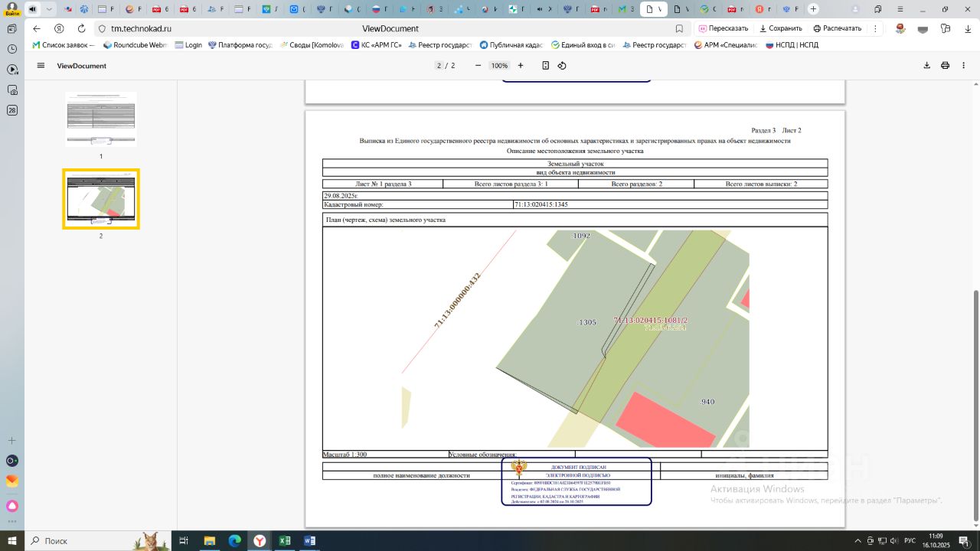
Task: Click the parcel label :1305 on plan
Action: coord(586,323)
